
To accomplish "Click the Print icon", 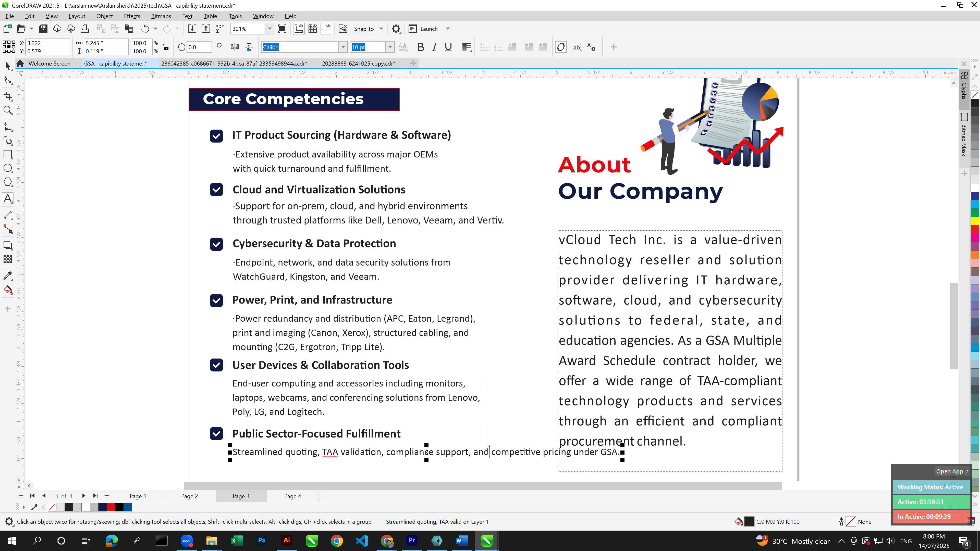I will click(84, 29).
